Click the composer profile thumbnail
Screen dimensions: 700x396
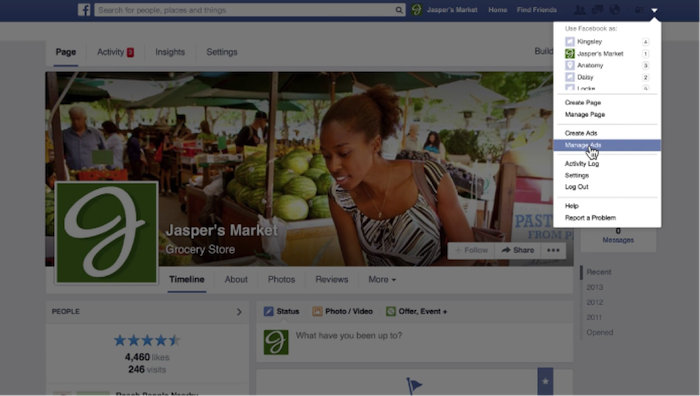[x=276, y=342]
